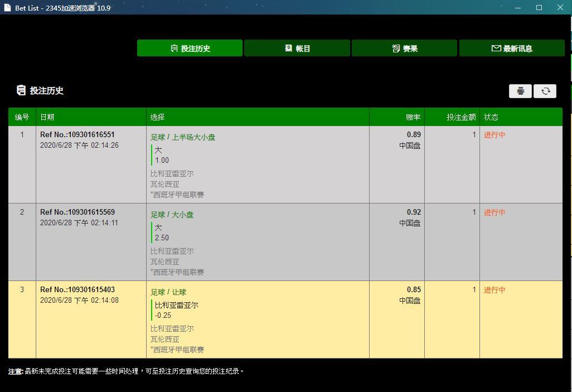Click the 投注历史 section heading
572x392 pixels.
click(x=46, y=90)
